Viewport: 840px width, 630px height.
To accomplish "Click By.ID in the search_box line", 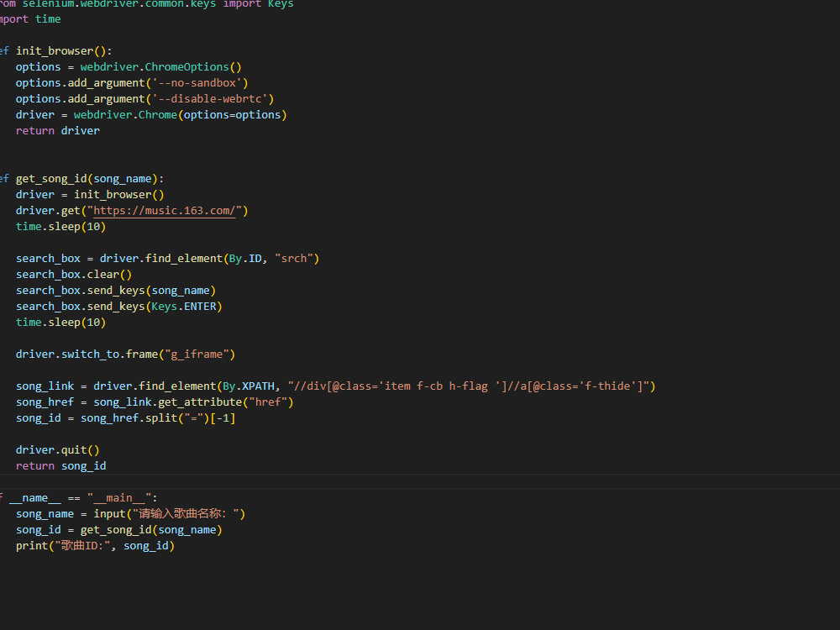I will pyautogui.click(x=244, y=258).
